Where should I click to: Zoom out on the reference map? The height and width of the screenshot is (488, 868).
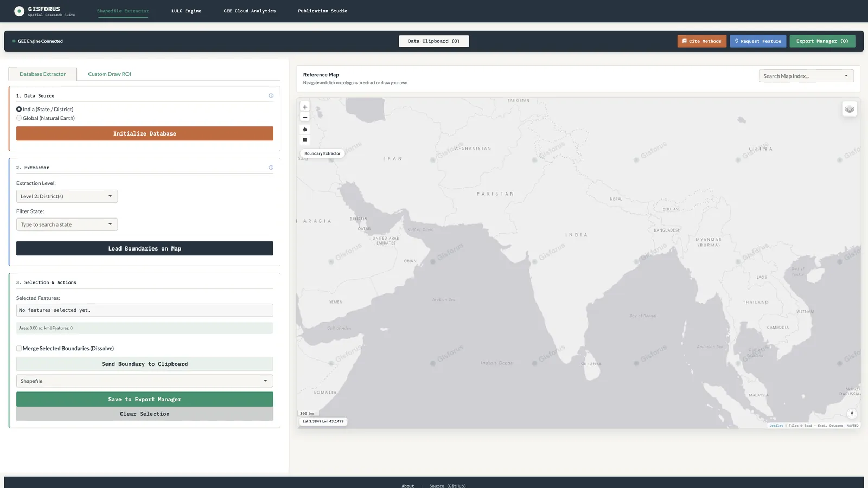click(x=305, y=117)
